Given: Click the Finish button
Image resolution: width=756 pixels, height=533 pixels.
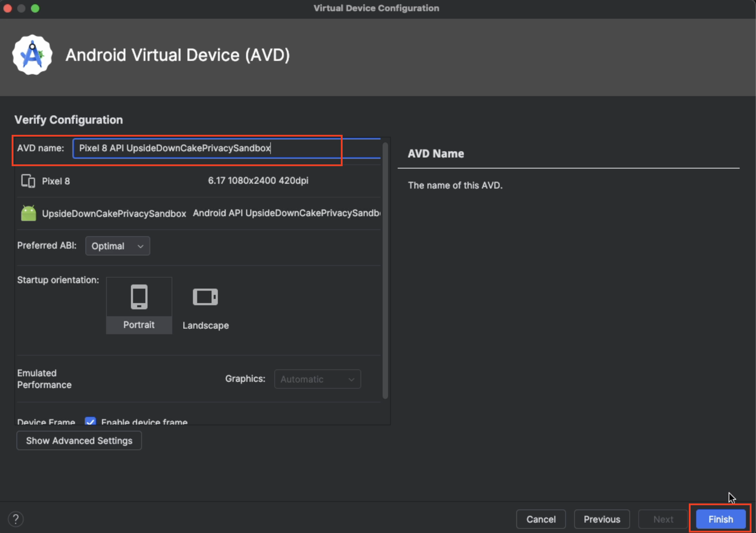Looking at the screenshot, I should point(721,519).
